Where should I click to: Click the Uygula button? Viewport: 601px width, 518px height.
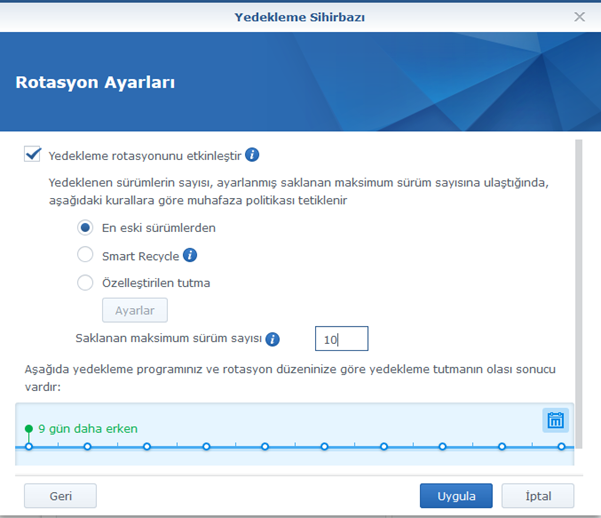click(x=456, y=496)
